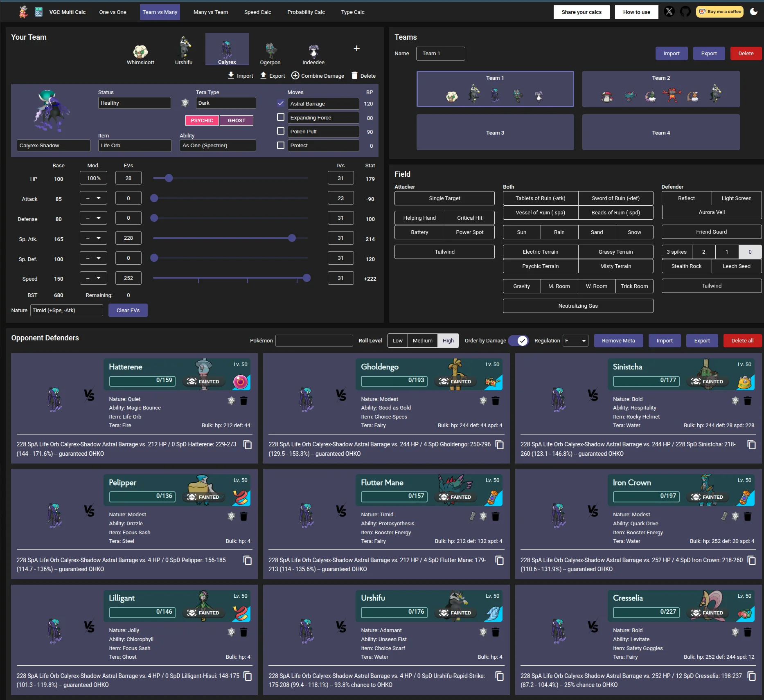Image resolution: width=764 pixels, height=700 pixels.
Task: Toggle Tera on Lilligant defender
Action: pos(231,632)
